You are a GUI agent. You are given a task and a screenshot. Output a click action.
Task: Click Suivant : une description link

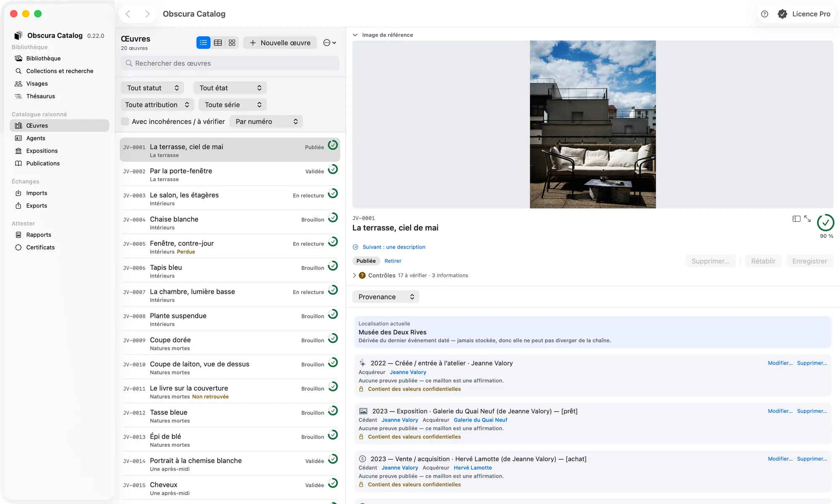pos(394,247)
